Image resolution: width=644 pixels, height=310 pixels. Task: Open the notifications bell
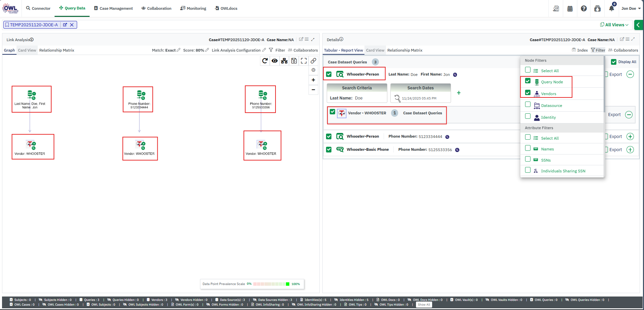click(611, 8)
